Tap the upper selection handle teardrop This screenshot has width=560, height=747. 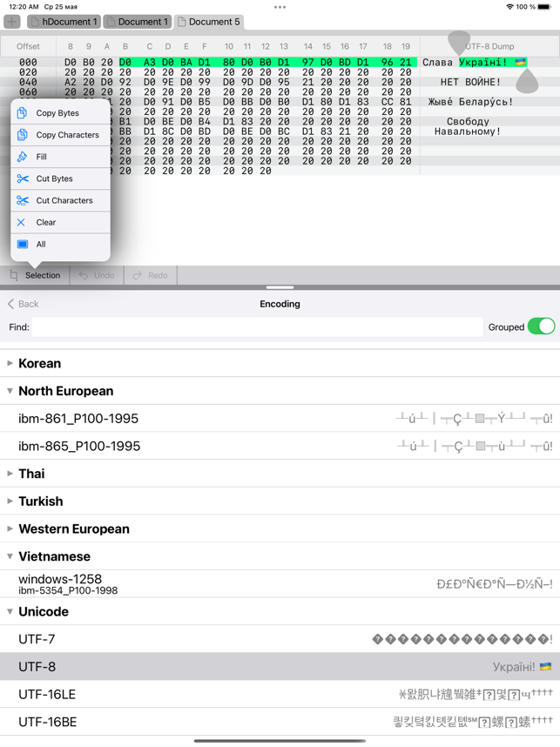click(459, 43)
